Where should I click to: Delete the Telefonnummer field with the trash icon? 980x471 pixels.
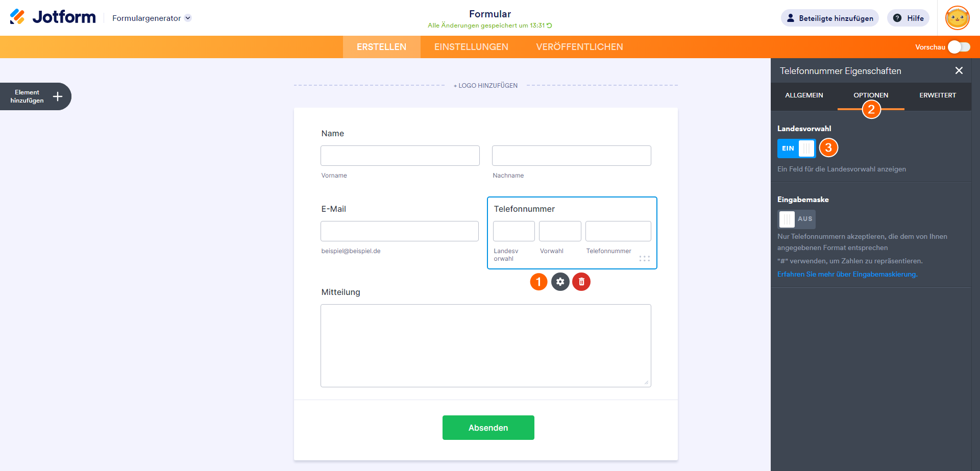(581, 282)
